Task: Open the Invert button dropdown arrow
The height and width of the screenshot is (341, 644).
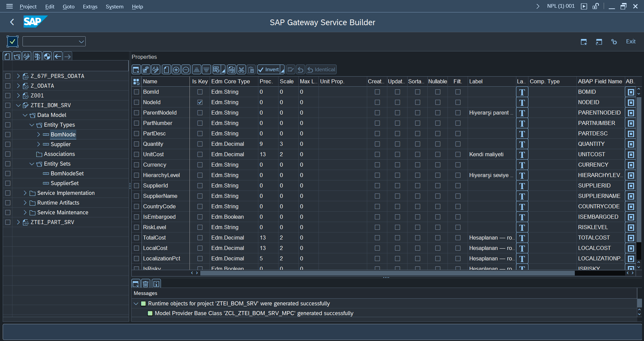Action: point(283,70)
